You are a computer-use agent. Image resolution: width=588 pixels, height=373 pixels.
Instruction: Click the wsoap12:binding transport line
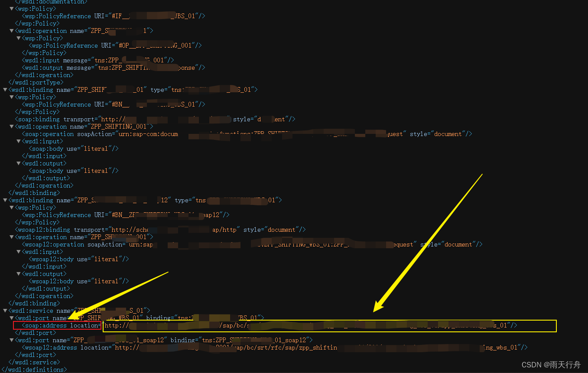[160, 230]
